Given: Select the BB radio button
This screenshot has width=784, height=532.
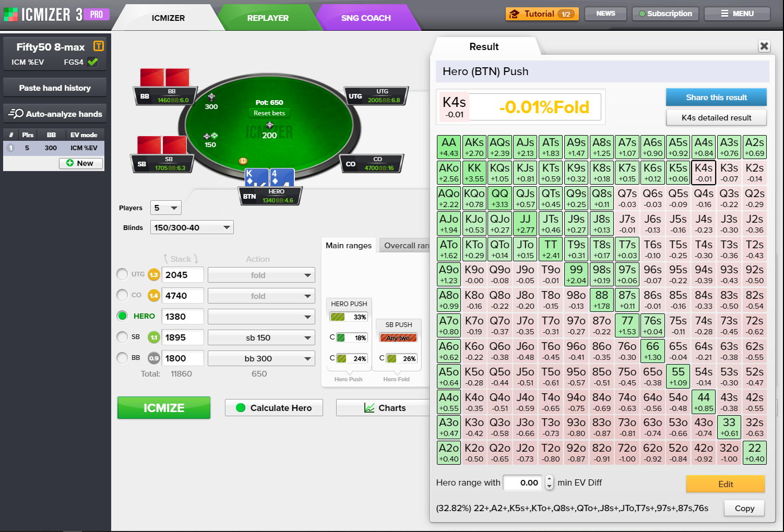Looking at the screenshot, I should point(122,358).
